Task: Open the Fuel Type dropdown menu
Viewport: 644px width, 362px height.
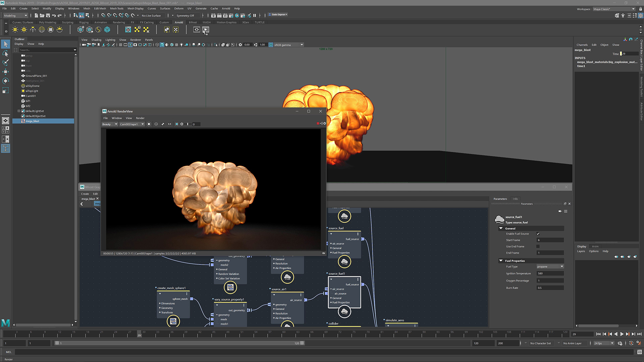Action: point(550,266)
